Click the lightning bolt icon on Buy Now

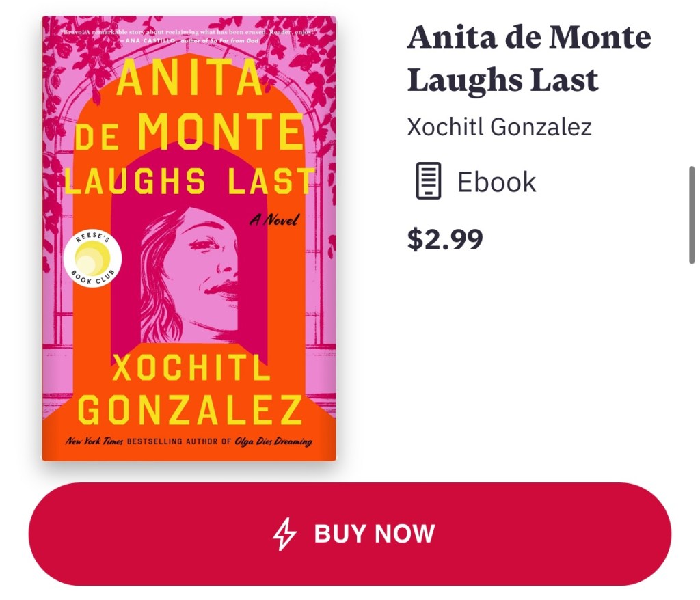point(285,534)
